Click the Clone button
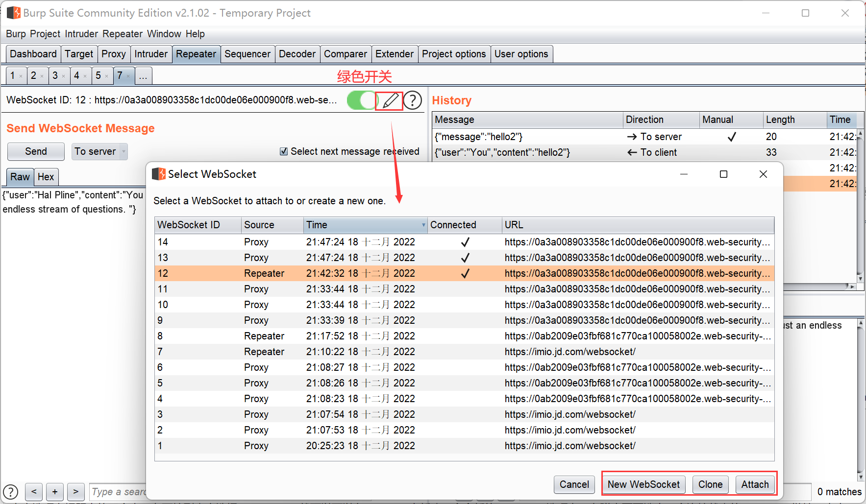This screenshot has height=504, width=866. tap(710, 484)
